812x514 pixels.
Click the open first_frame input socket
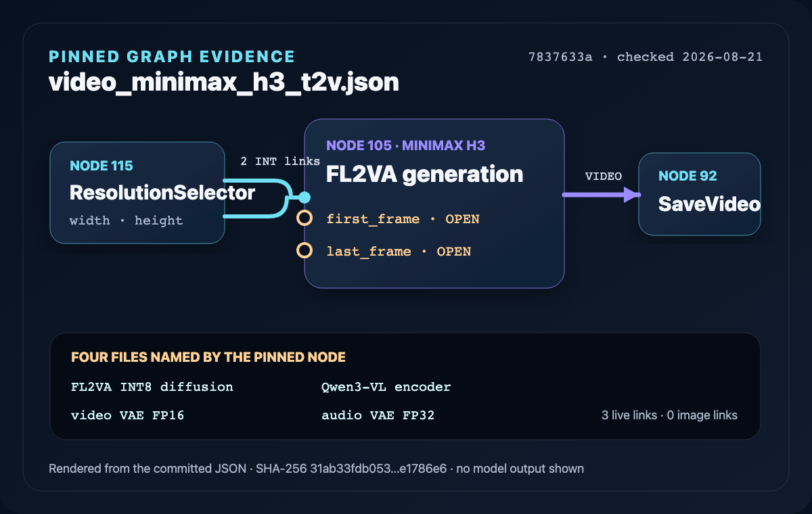304,218
